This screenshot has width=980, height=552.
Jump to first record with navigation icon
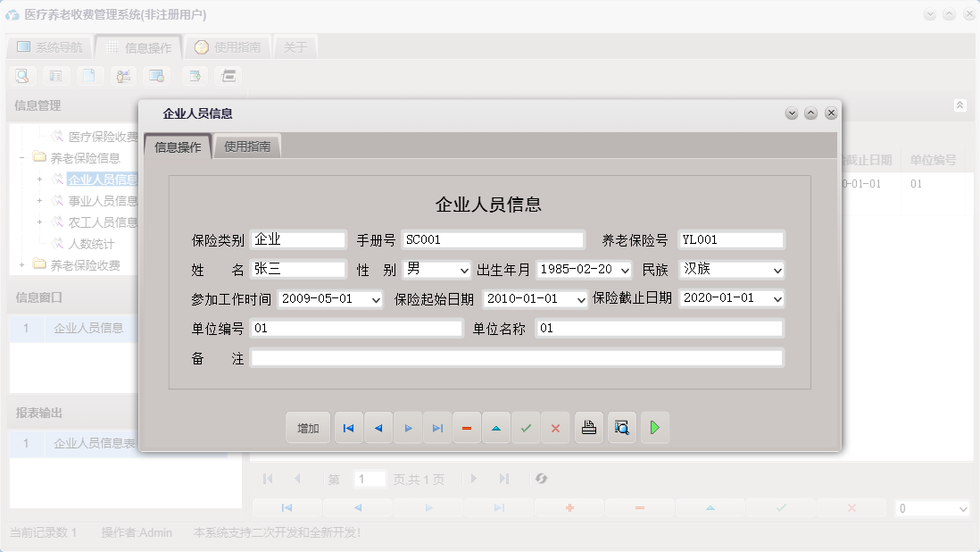[348, 427]
